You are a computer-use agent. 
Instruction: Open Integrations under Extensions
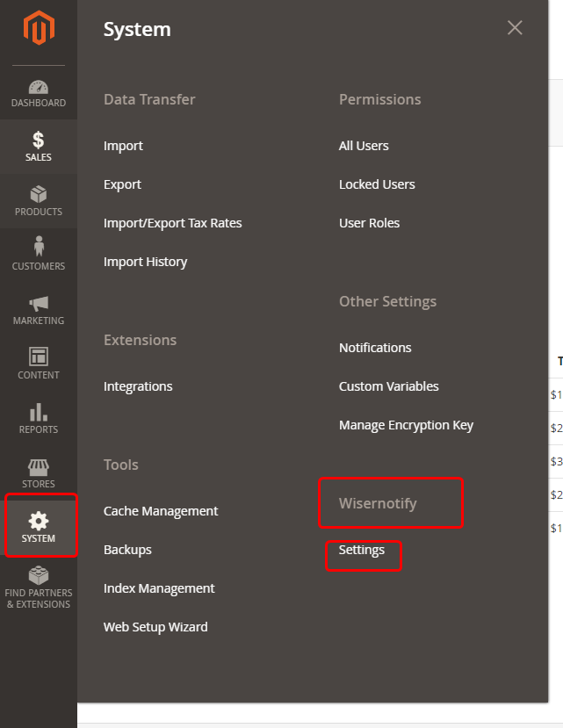click(x=138, y=386)
